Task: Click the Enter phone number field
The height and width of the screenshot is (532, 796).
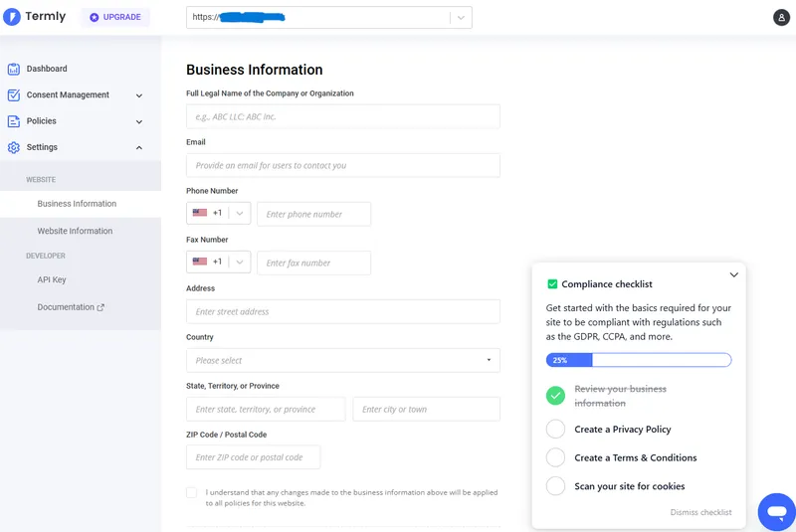Action: coord(313,214)
